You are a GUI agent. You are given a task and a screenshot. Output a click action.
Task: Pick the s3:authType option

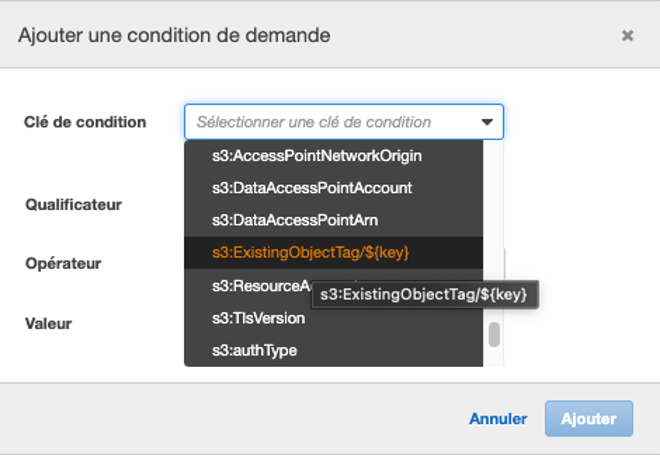[x=254, y=350]
